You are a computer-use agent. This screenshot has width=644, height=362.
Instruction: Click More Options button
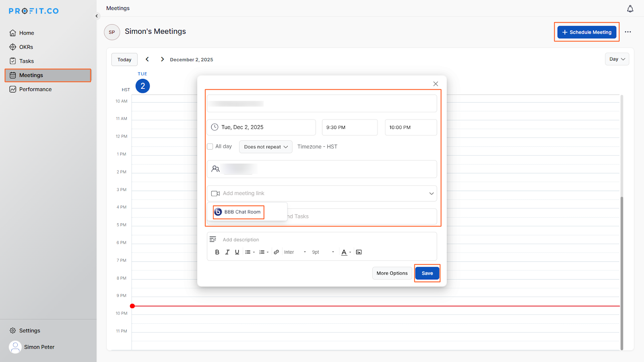click(x=392, y=273)
